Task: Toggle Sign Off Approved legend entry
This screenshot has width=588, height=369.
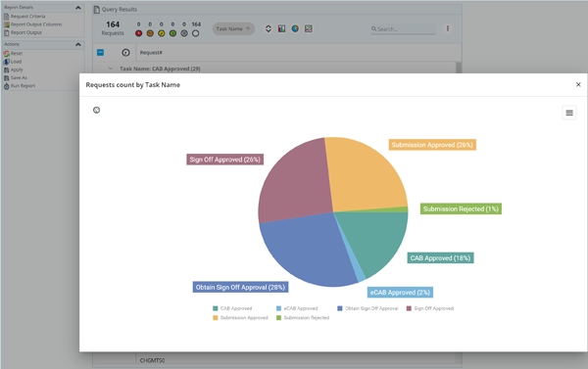Action: click(x=430, y=308)
